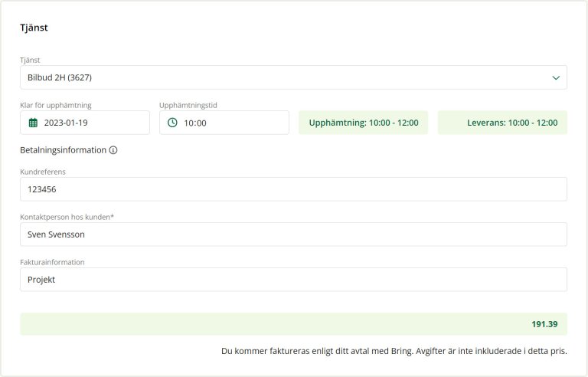588x377 pixels.
Task: Focus the Kundreferens field containing 123456
Action: coord(293,189)
